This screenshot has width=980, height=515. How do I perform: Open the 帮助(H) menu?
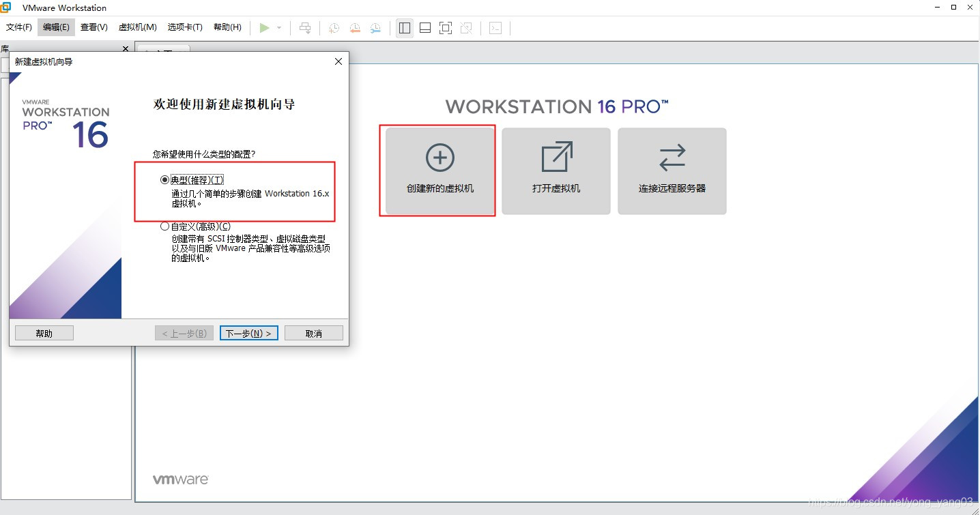(x=227, y=27)
